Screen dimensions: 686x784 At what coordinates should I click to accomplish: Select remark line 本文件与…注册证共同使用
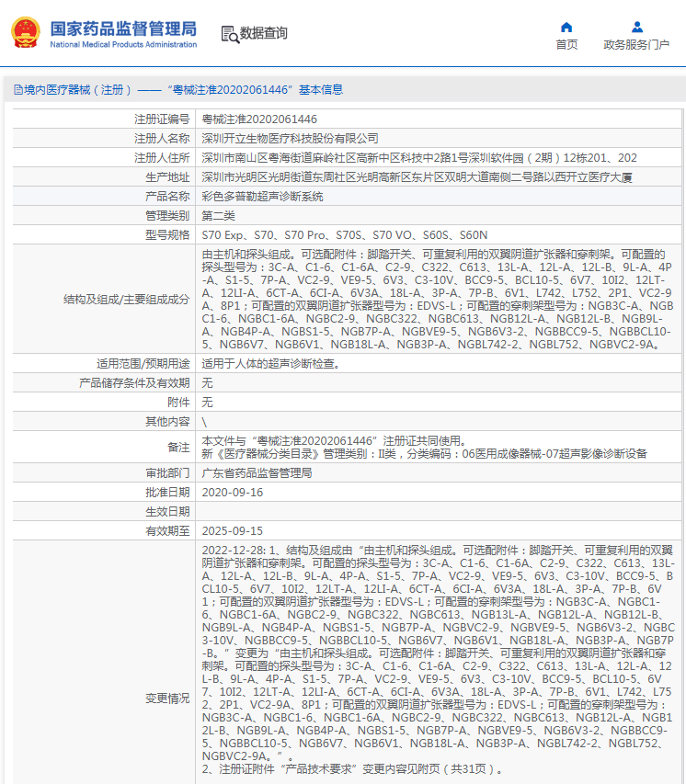(334, 441)
